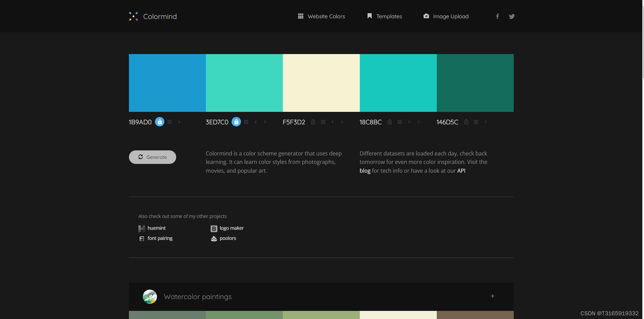The image size is (644, 319).
Task: Lock the F5F3D2 color
Action: pyautogui.click(x=313, y=122)
